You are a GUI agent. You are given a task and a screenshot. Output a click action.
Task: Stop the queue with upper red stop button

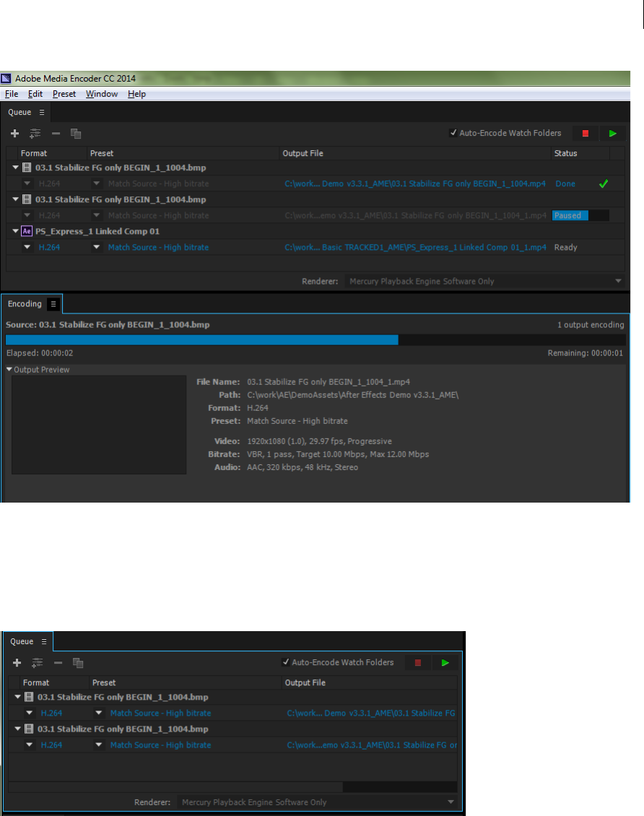click(586, 134)
